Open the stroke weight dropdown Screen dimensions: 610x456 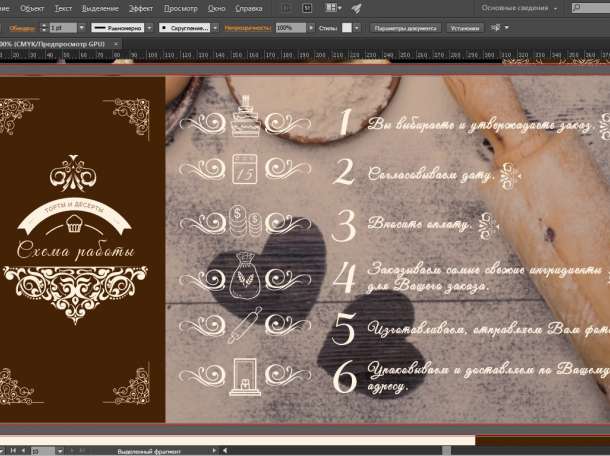(79, 27)
